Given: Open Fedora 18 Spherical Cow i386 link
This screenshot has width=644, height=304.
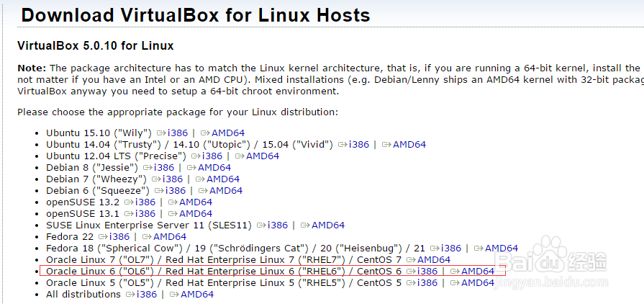Looking at the screenshot, I should tap(451, 248).
